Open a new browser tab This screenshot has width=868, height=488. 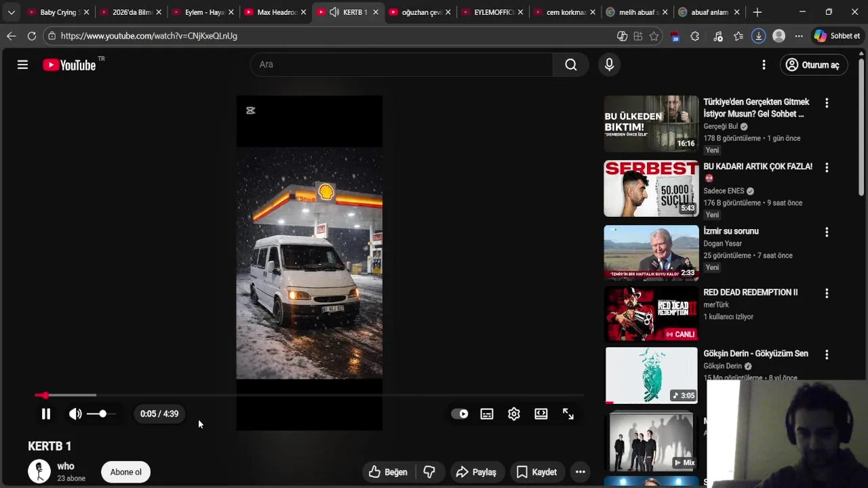[757, 12]
